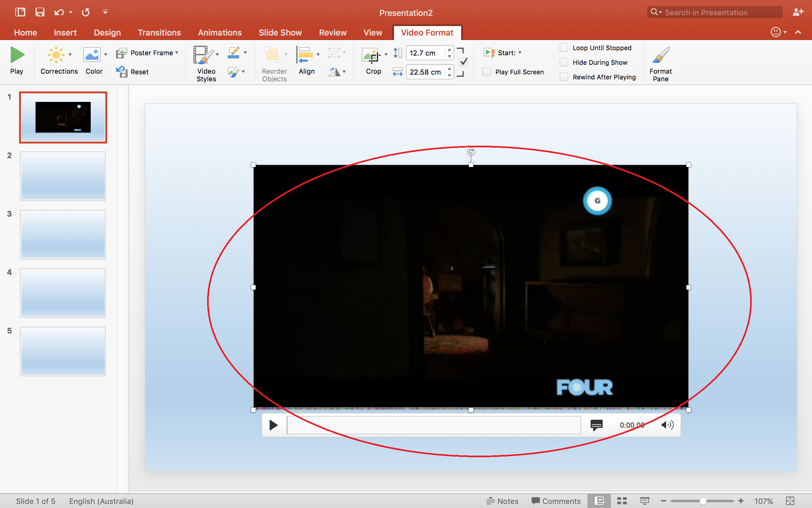This screenshot has width=812, height=508.
Task: Click English (Australia) language indicator
Action: click(x=101, y=501)
